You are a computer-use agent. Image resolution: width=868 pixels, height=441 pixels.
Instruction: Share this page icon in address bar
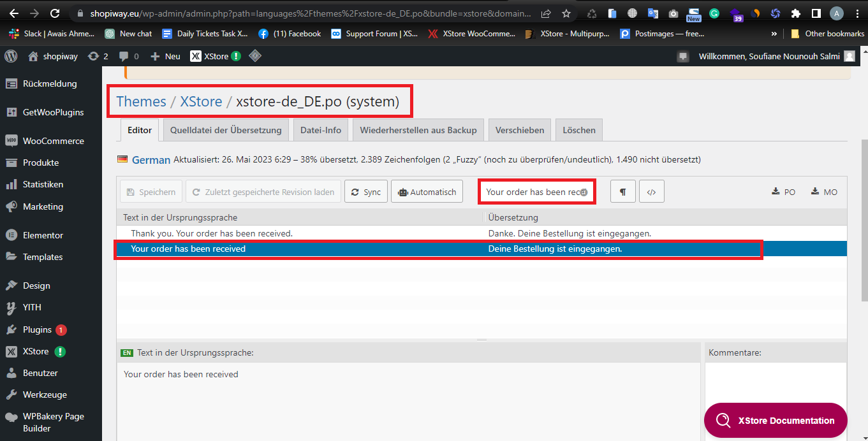[x=546, y=13]
